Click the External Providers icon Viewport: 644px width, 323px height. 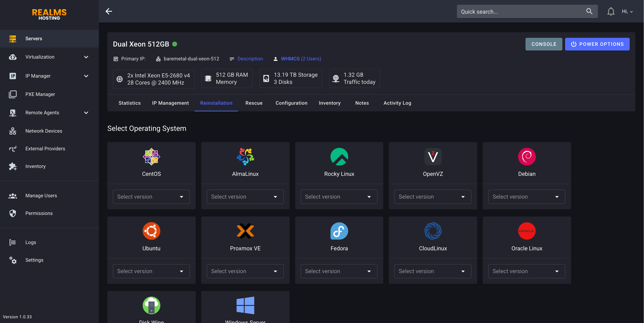[13, 149]
